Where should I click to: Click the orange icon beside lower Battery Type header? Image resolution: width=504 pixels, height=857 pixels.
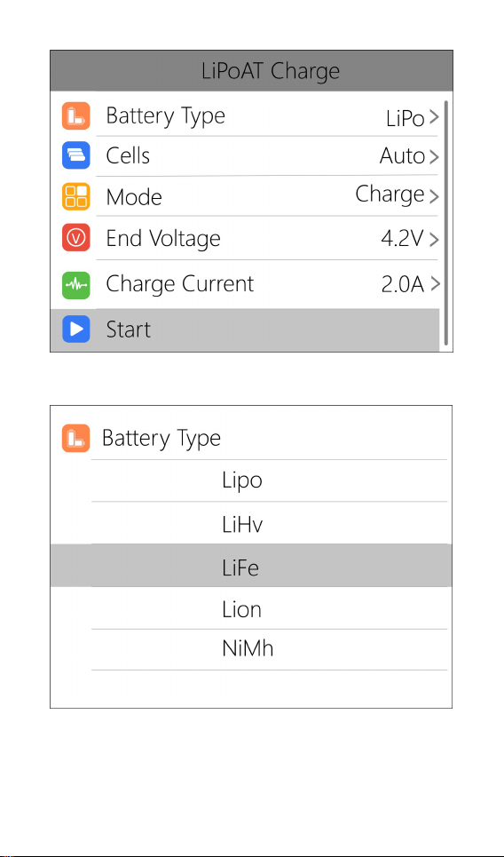pyautogui.click(x=76, y=439)
